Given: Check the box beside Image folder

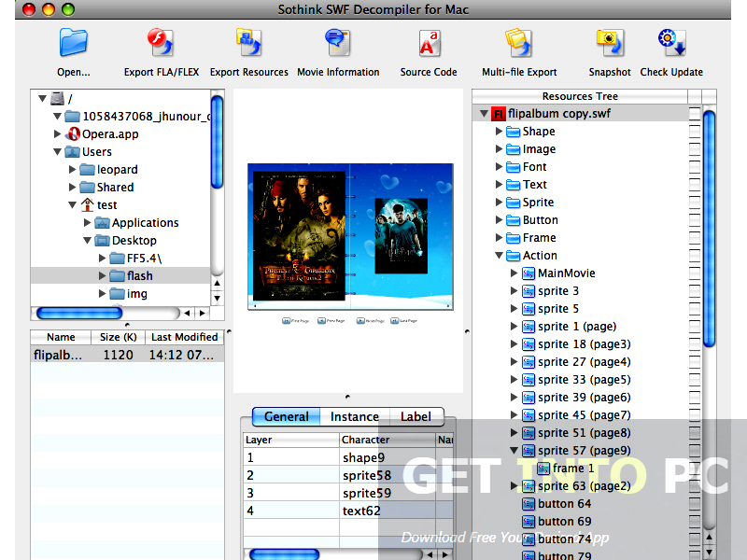Looking at the screenshot, I should coord(694,149).
